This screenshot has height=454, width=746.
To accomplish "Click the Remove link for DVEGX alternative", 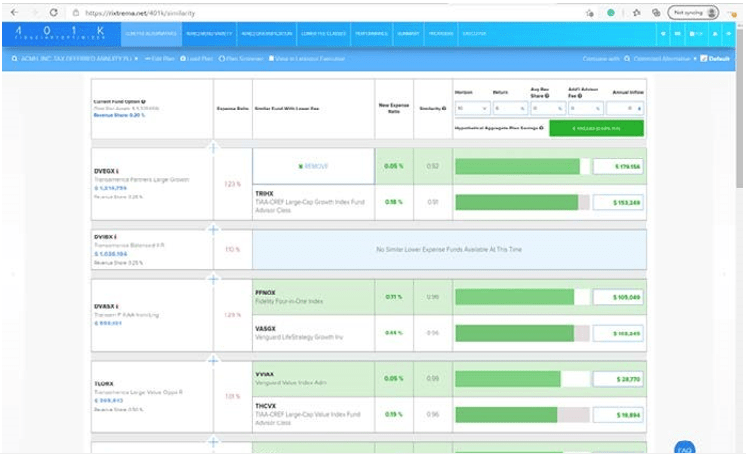I will [x=313, y=166].
